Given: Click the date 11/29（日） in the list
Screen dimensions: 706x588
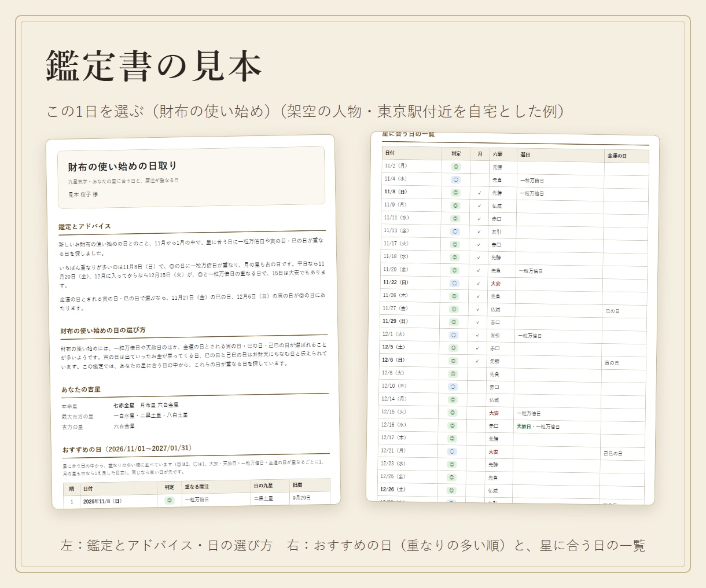Looking at the screenshot, I should pyautogui.click(x=395, y=321).
